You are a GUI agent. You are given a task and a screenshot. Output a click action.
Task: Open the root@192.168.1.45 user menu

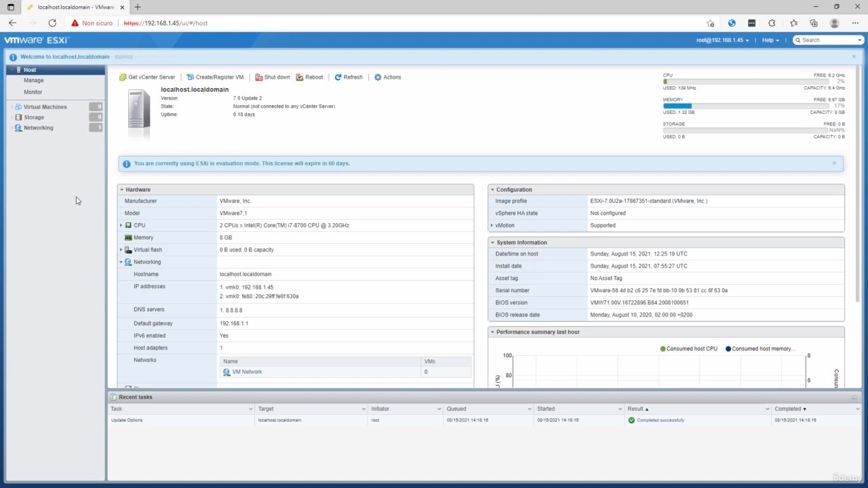click(722, 40)
